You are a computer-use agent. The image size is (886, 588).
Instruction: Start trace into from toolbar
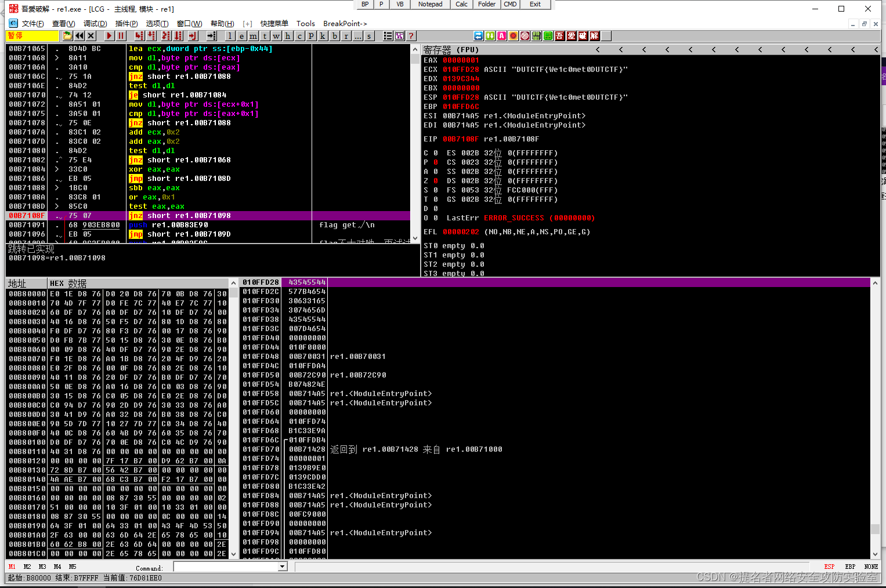click(x=166, y=36)
